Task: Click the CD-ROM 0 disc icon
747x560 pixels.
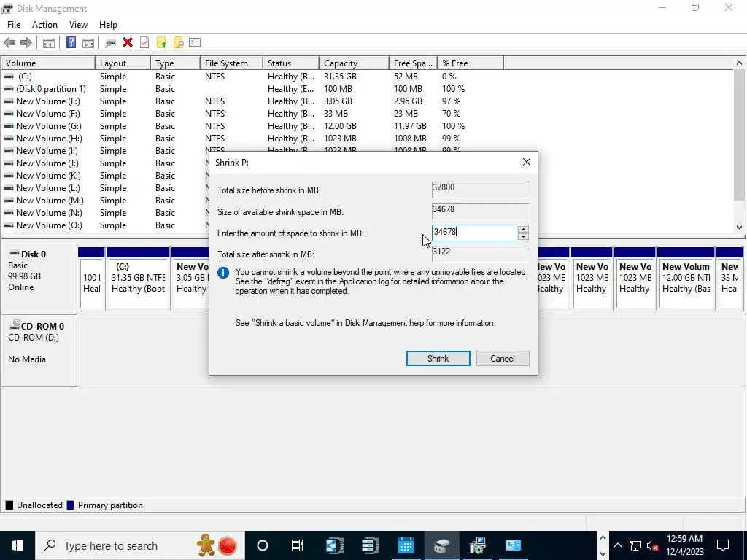Action: (x=15, y=324)
